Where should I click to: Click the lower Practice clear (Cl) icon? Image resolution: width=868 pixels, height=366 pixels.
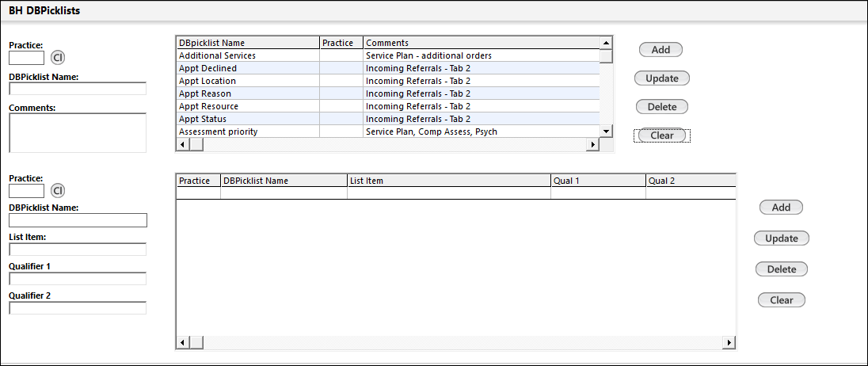click(58, 190)
